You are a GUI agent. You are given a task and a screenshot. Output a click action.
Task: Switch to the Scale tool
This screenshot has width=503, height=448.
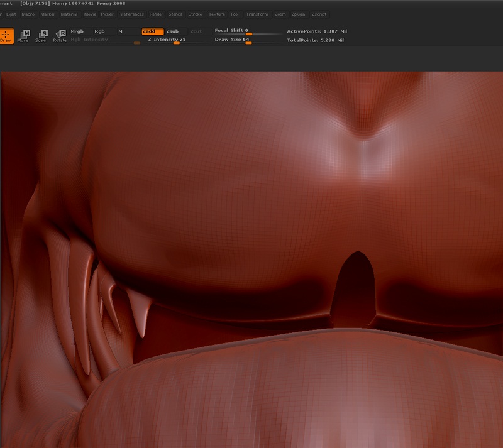41,36
